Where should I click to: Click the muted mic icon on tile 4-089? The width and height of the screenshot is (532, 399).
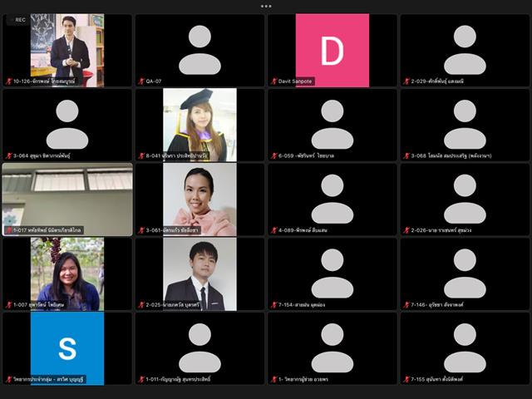(274, 230)
